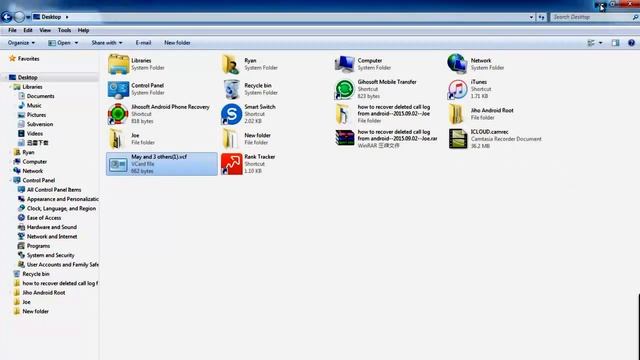The image size is (640, 360).
Task: Launch the iTunes shortcut
Action: click(457, 89)
